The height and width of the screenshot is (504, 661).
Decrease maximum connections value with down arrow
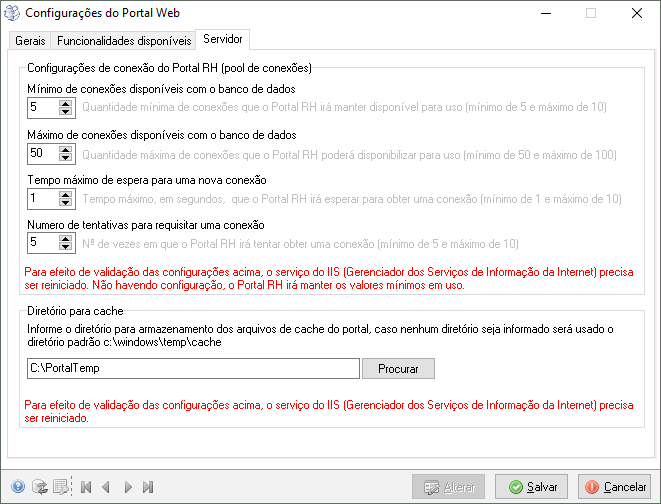(66, 159)
